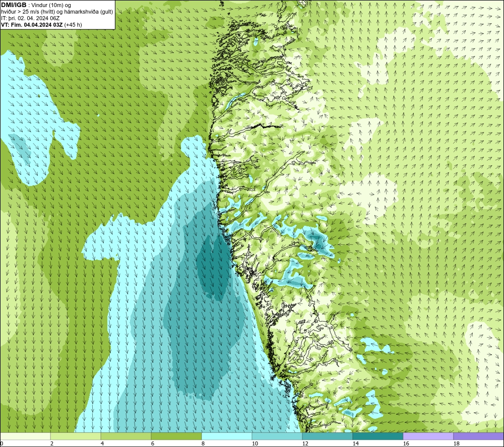Click the scale label '18'
Image resolution: width=504 pixels, height=447 pixels.
click(x=456, y=444)
